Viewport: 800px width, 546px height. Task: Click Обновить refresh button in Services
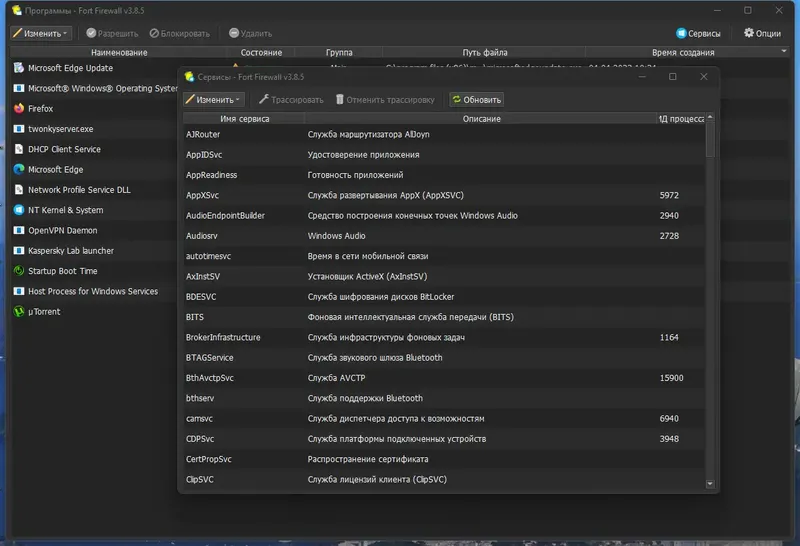477,100
